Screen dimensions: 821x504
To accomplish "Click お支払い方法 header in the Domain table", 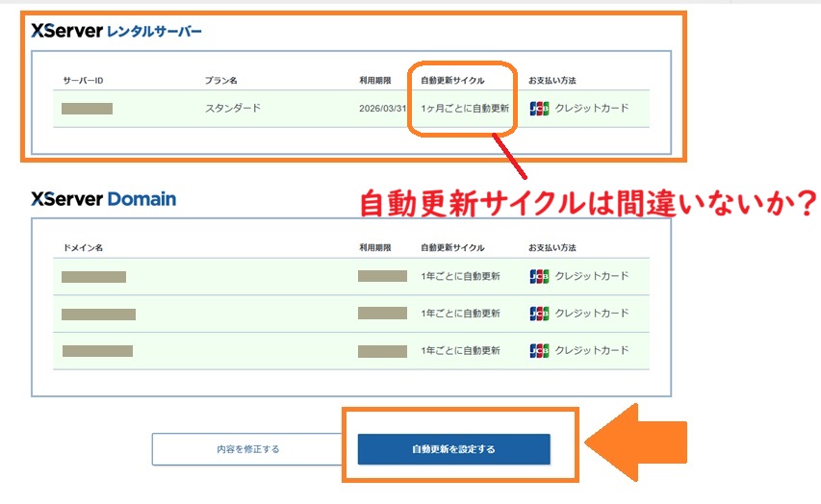I will click(552, 248).
